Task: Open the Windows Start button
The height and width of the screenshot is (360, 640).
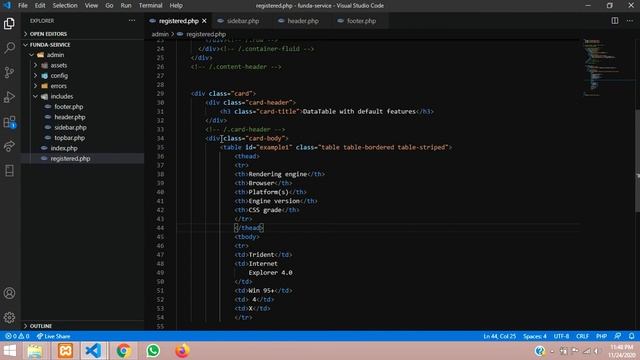Action: (9, 351)
